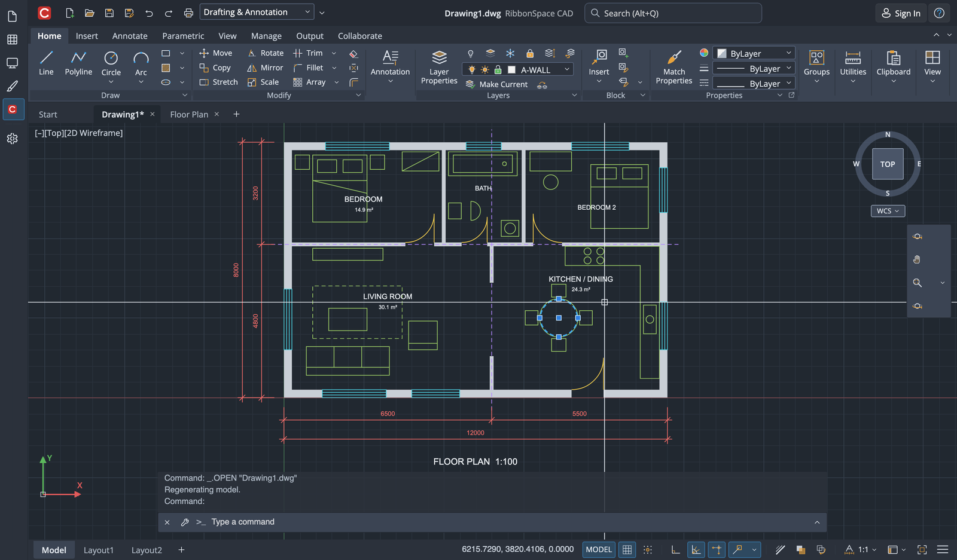Toggle object snap tracking in status bar
Image resolution: width=957 pixels, height=560 pixels.
coord(717,550)
